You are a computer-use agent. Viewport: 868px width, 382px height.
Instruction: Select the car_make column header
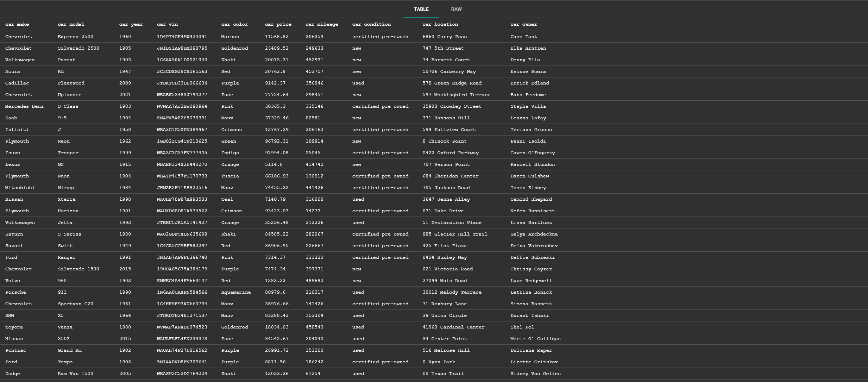[17, 24]
